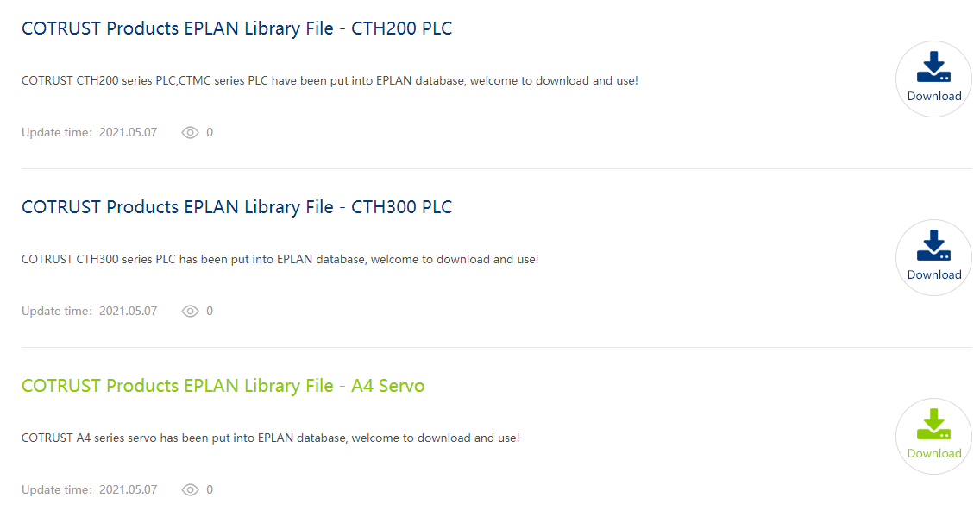The width and height of the screenshot is (980, 511).
Task: Open the CTH300 PLC EPLAN Library File title
Action: (x=236, y=207)
